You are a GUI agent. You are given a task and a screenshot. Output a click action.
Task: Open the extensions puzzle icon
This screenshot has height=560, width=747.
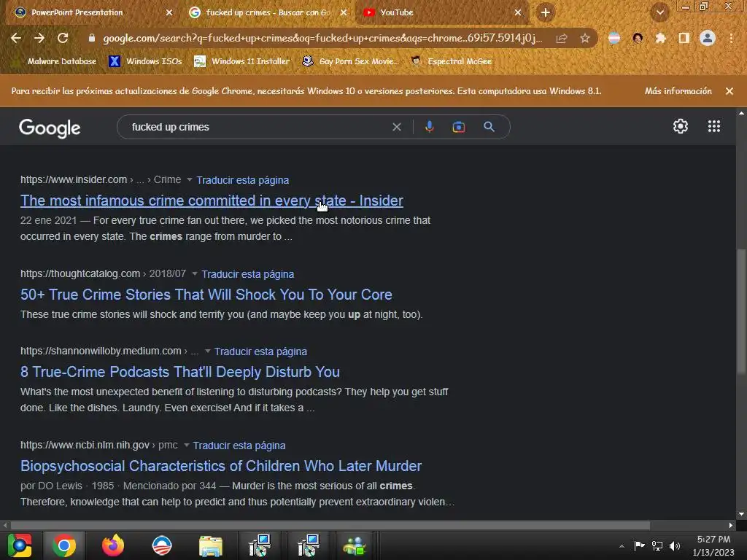(660, 38)
